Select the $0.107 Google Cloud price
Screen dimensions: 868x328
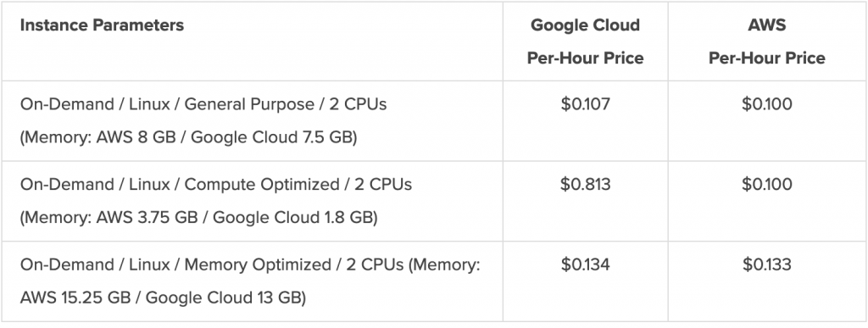pyautogui.click(x=585, y=104)
